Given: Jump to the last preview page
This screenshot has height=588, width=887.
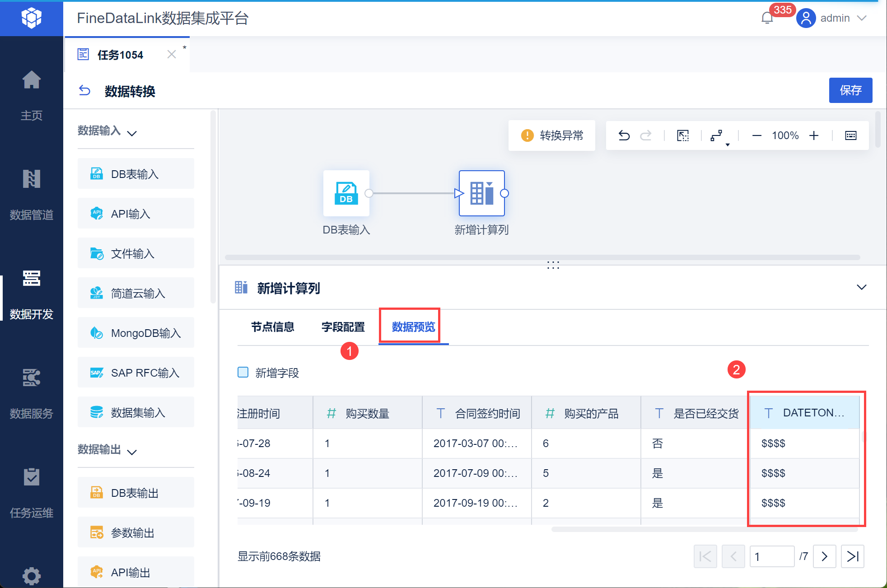Looking at the screenshot, I should [853, 556].
